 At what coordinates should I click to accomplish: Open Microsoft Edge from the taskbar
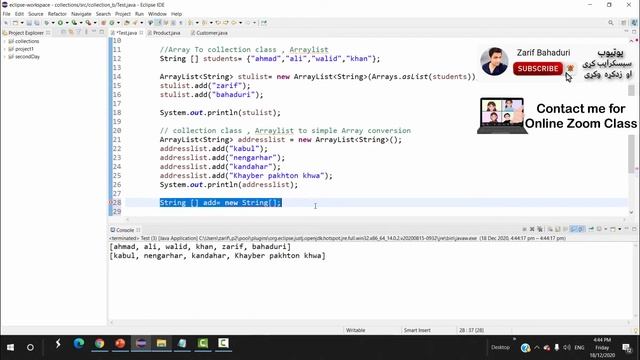click(x=79, y=344)
